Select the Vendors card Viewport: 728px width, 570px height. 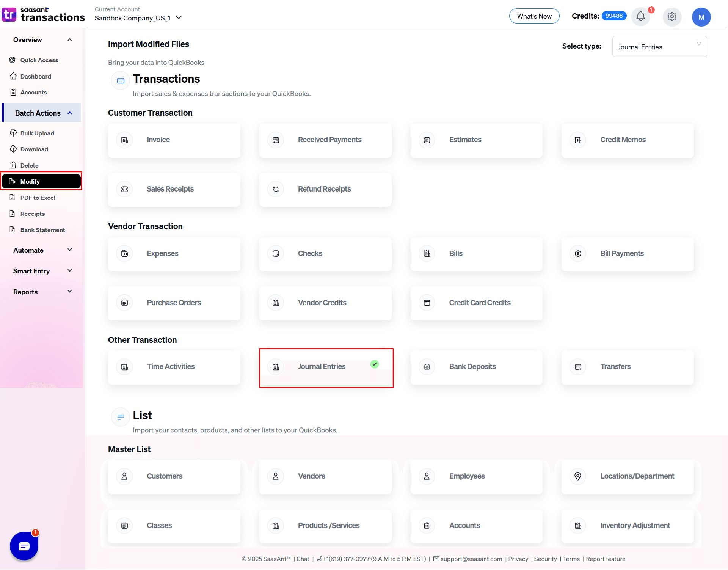point(325,477)
